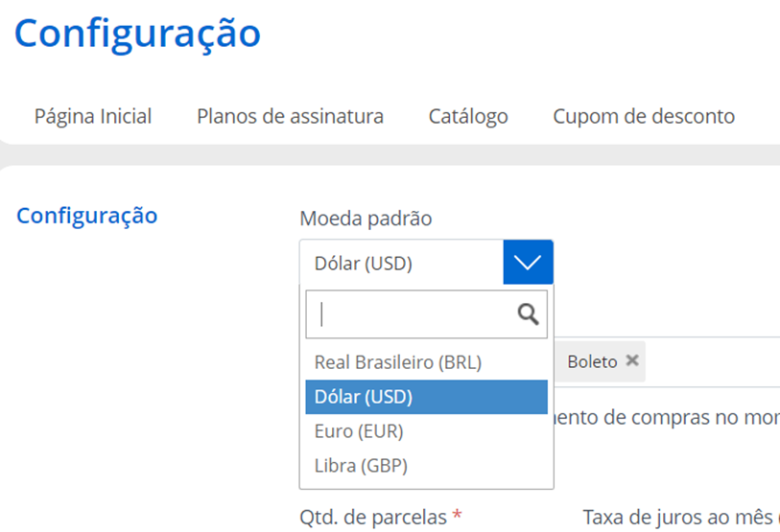The height and width of the screenshot is (532, 780).
Task: Choose Real Brasileiro (BRL) from the list
Action: pyautogui.click(x=397, y=362)
